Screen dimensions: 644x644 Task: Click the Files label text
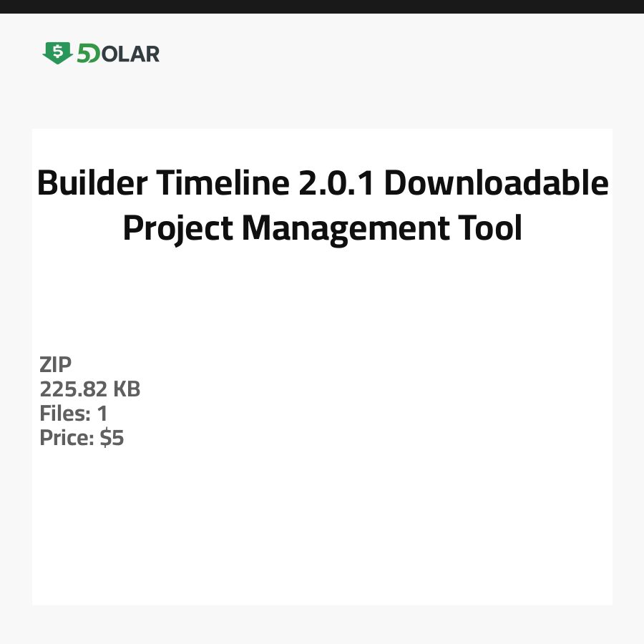tap(64, 414)
